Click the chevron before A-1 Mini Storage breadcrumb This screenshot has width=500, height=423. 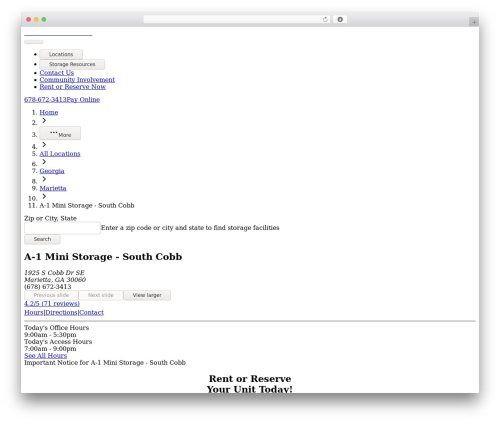[x=44, y=196]
